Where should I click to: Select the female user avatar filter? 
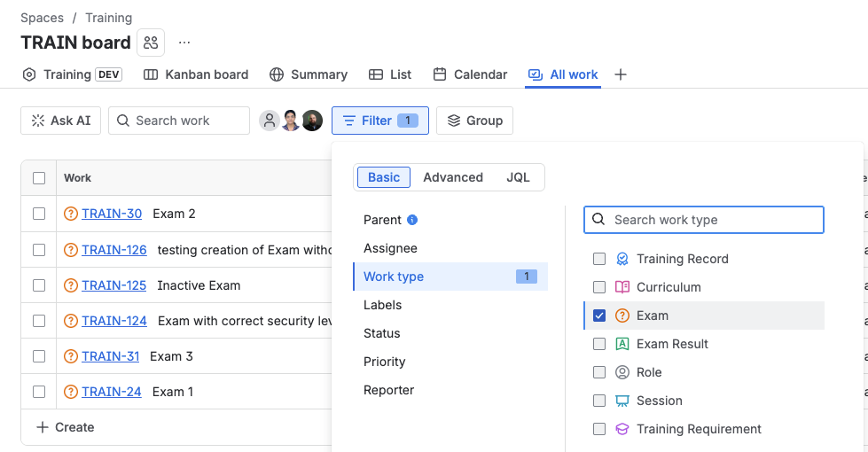pyautogui.click(x=291, y=121)
